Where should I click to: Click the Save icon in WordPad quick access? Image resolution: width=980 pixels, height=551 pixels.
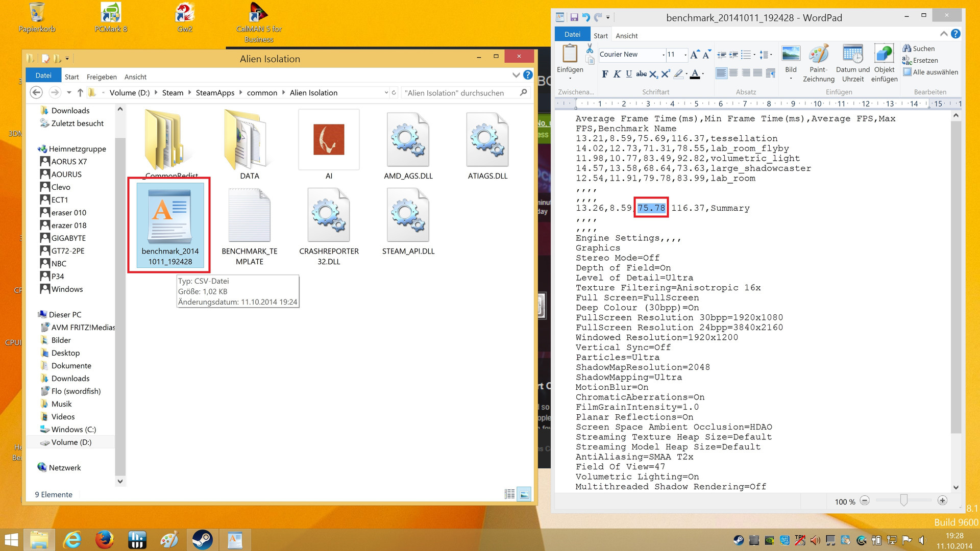pyautogui.click(x=574, y=17)
